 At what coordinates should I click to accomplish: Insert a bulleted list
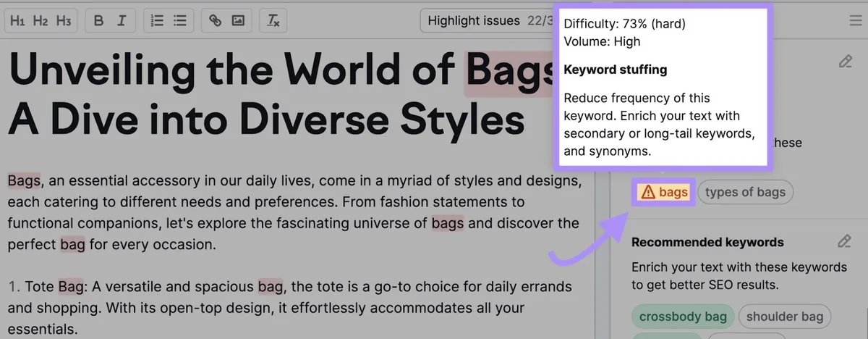coord(180,21)
